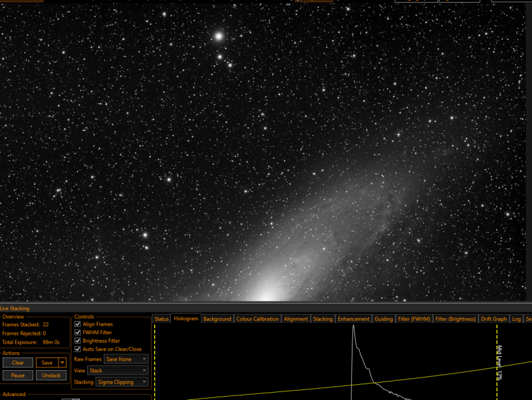Disable the FWHM Filter checkbox
The width and height of the screenshot is (532, 400).
pos(78,332)
